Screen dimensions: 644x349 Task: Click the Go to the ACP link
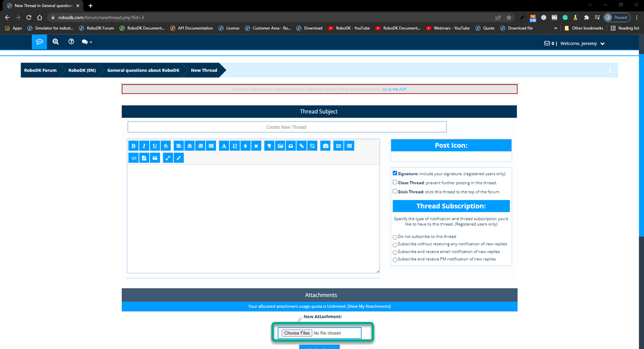(394, 89)
